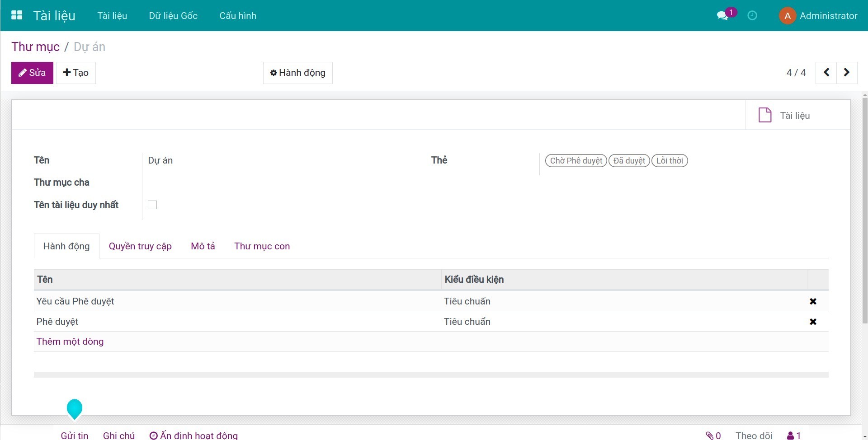Open the Dữ liệu Gốc menu
This screenshot has width=868, height=440.
pos(173,16)
